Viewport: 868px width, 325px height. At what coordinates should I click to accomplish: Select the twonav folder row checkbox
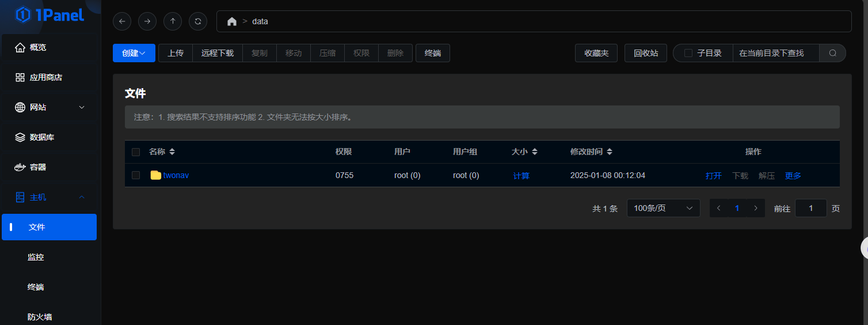[136, 175]
